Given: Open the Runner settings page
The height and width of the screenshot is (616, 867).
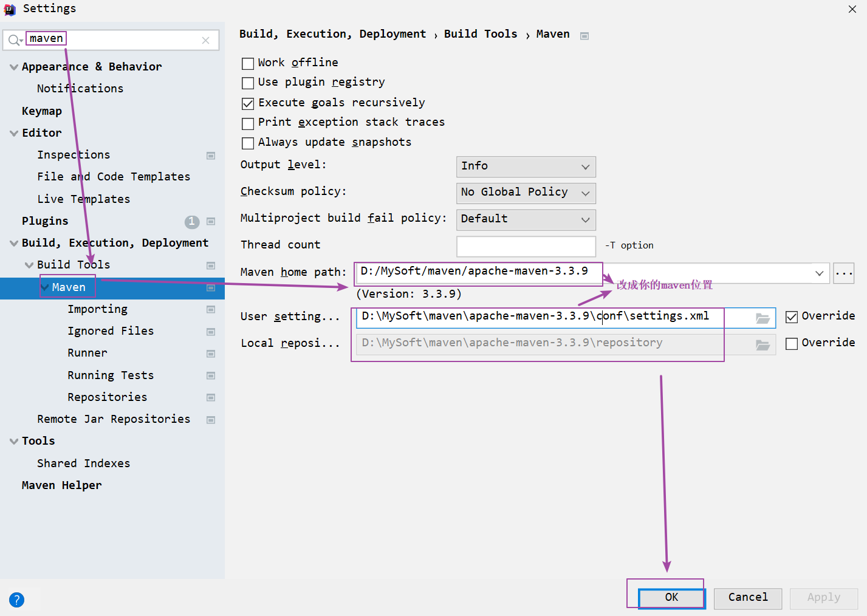Looking at the screenshot, I should (x=87, y=353).
